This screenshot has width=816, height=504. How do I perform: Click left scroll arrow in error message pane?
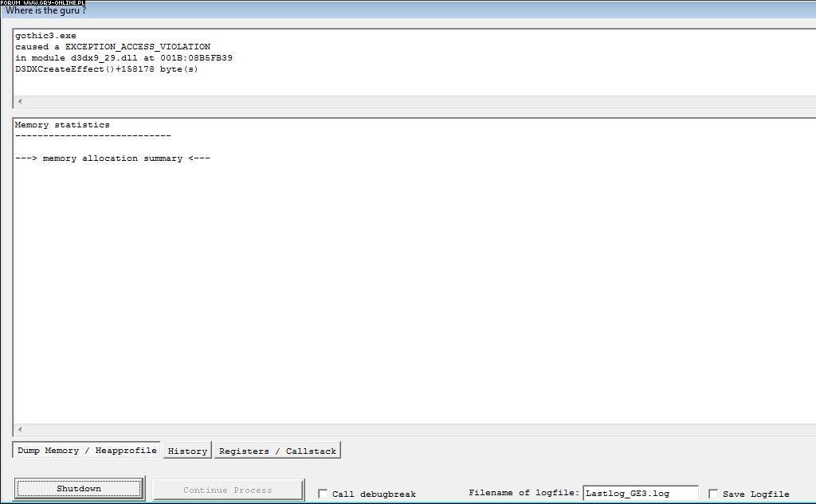20,102
